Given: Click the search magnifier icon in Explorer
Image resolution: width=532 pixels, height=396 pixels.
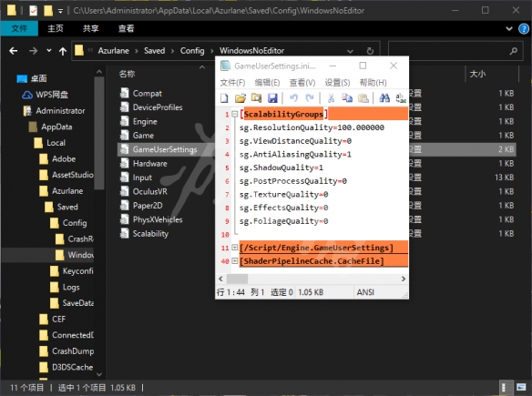Looking at the screenshot, I should (x=514, y=51).
